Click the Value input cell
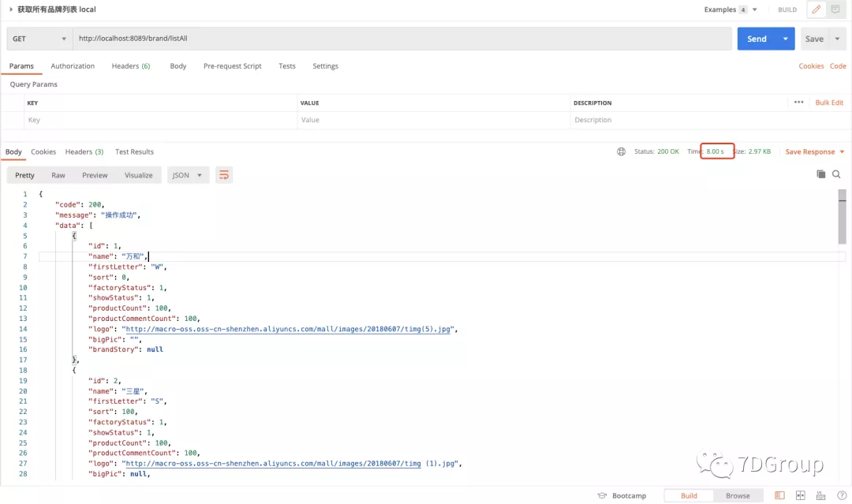Image resolution: width=852 pixels, height=504 pixels. pyautogui.click(x=433, y=120)
